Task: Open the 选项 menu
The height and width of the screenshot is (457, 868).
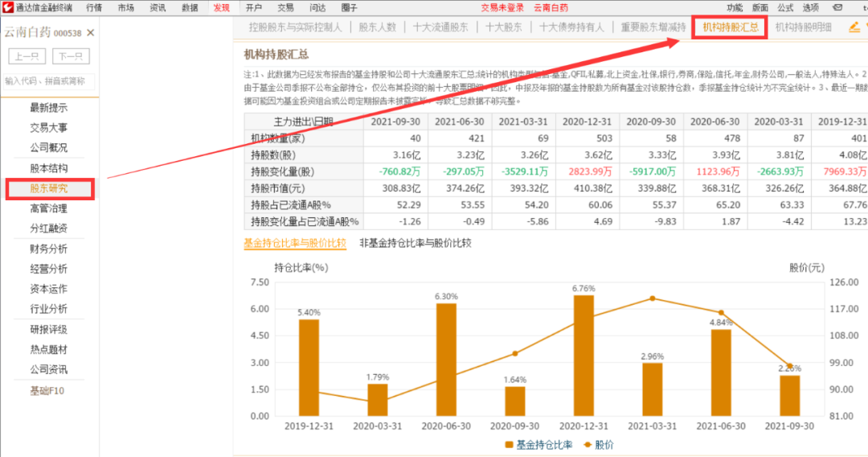Action: [x=810, y=8]
